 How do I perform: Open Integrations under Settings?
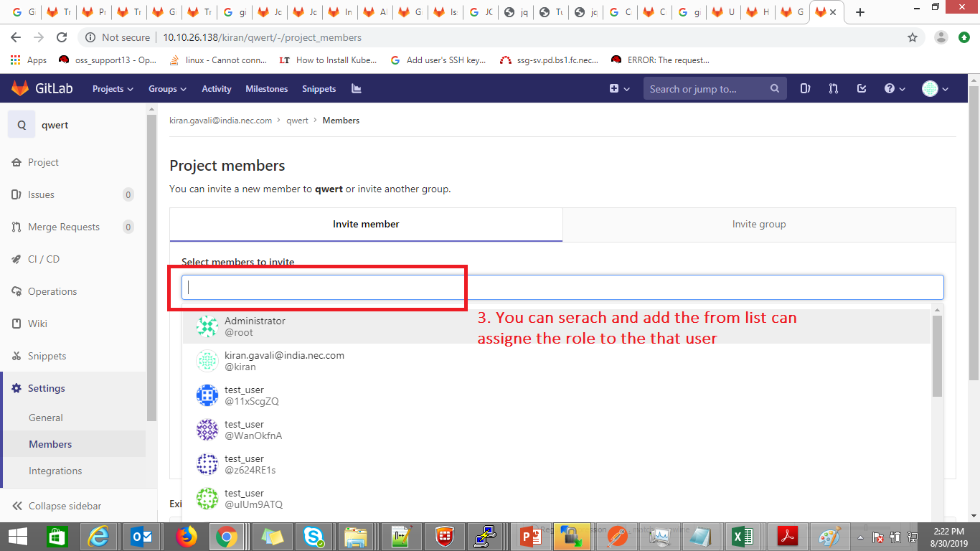[x=54, y=471]
